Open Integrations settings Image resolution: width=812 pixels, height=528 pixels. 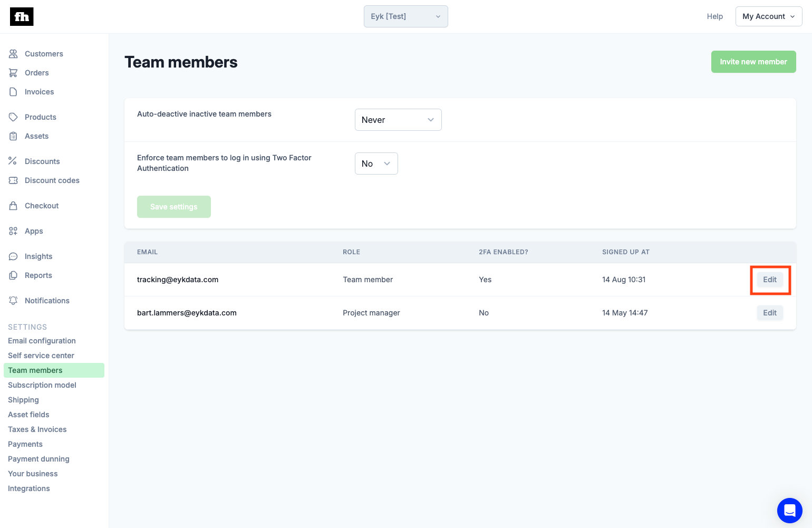[x=29, y=488]
